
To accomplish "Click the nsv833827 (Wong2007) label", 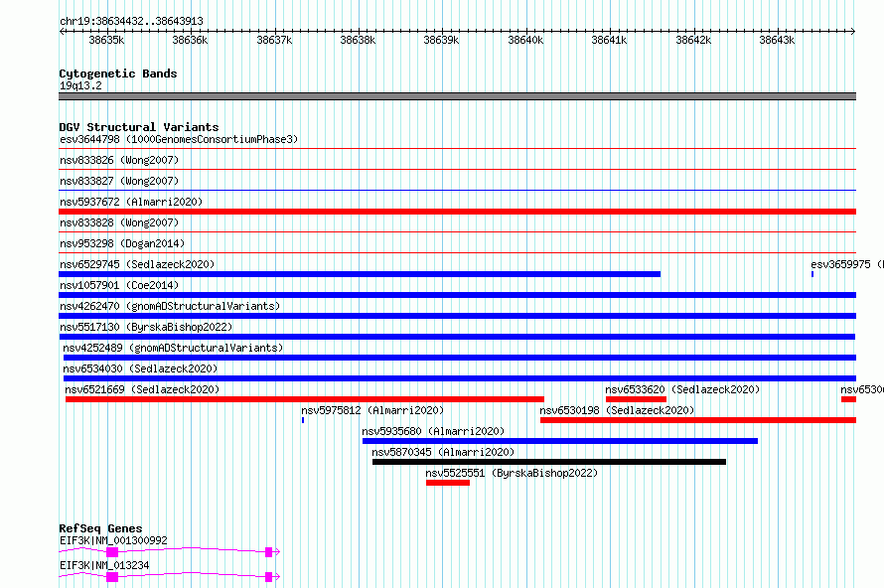I will coord(119,181).
